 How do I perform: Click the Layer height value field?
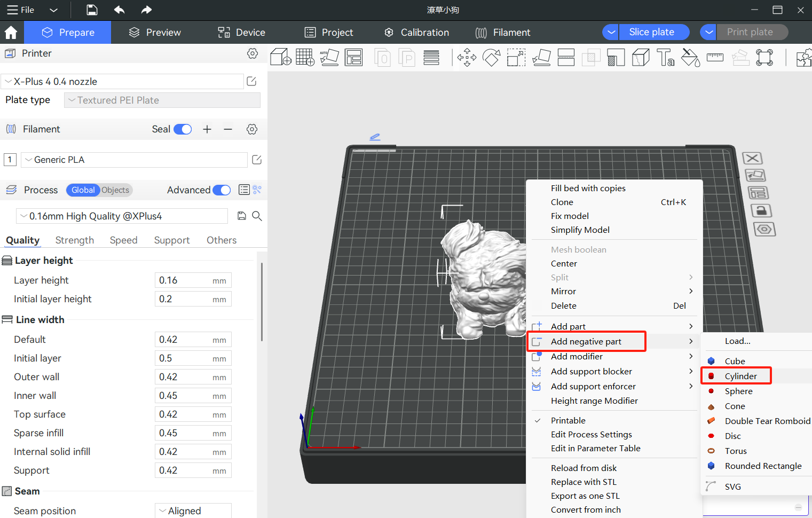tap(193, 280)
